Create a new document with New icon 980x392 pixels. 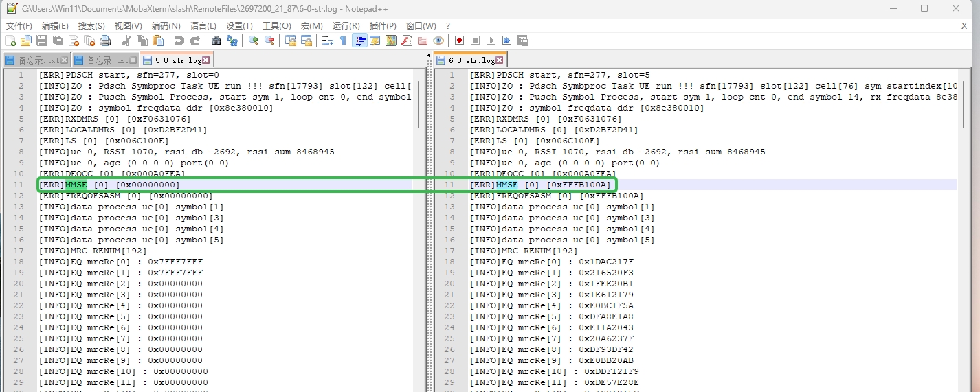10,41
